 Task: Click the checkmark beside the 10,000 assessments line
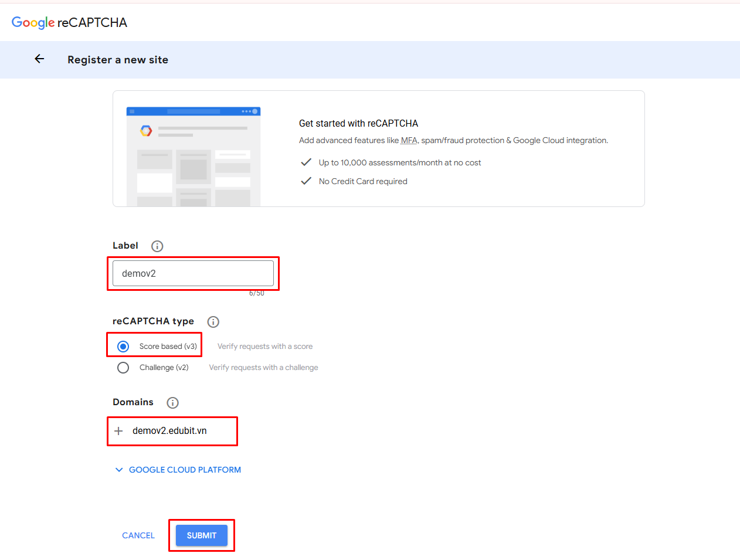pyautogui.click(x=305, y=162)
